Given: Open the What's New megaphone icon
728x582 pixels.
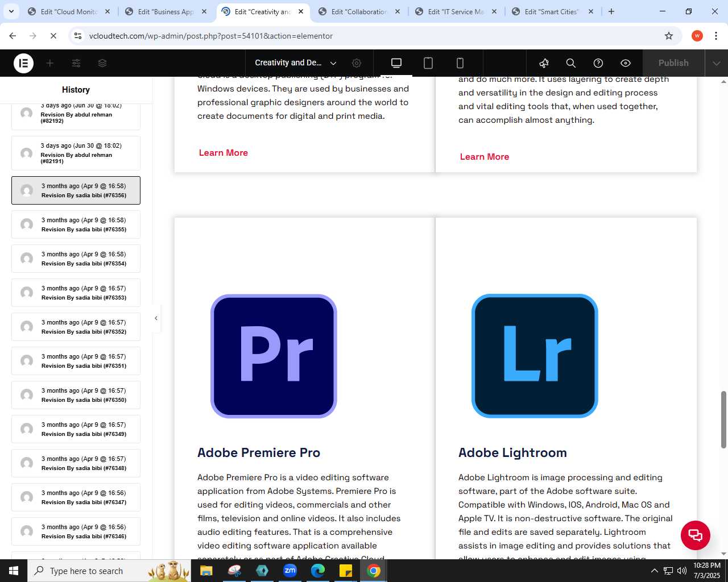Looking at the screenshot, I should coord(544,63).
